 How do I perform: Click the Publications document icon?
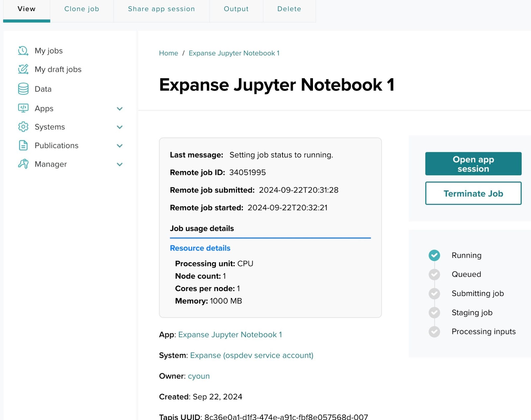coord(23,145)
